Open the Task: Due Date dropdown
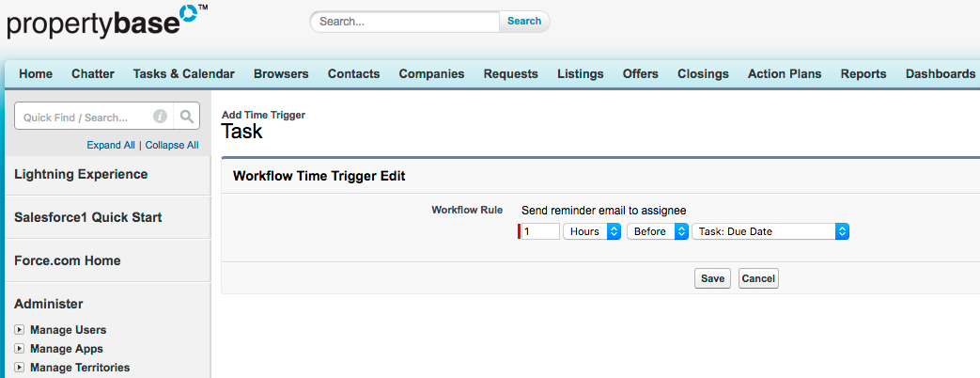 [x=770, y=231]
